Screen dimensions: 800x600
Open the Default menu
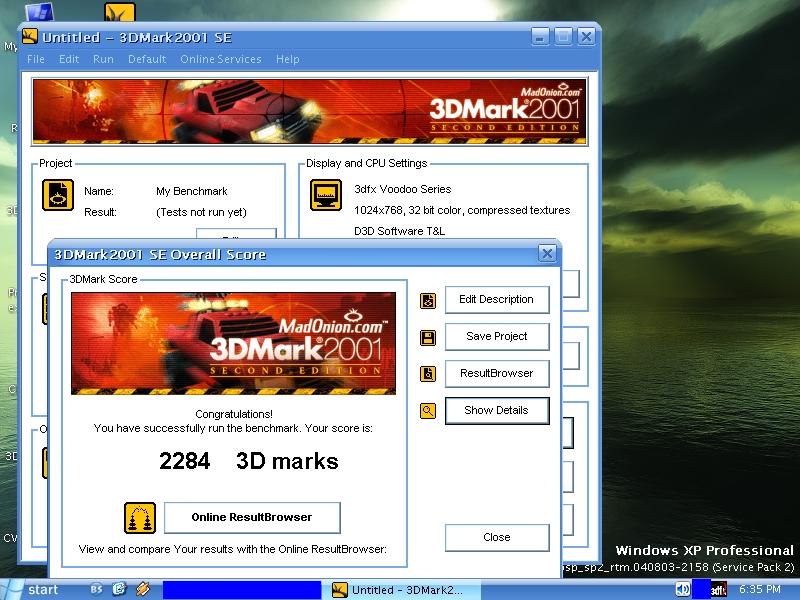147,59
